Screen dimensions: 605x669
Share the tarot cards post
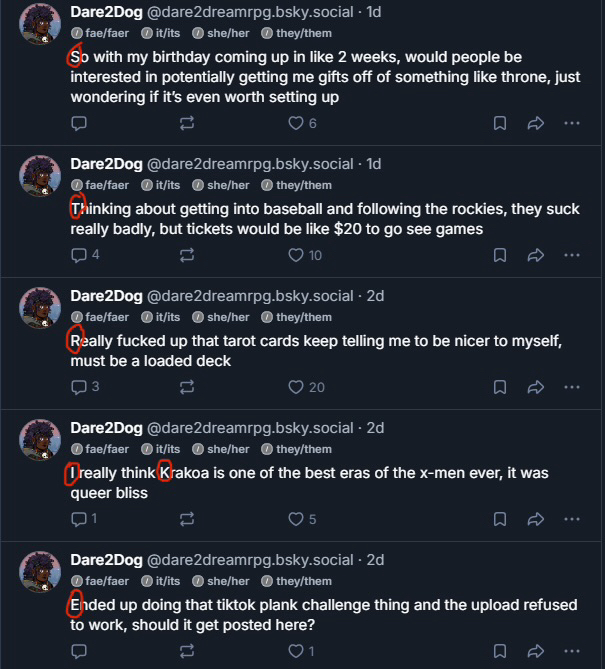[x=535, y=387]
